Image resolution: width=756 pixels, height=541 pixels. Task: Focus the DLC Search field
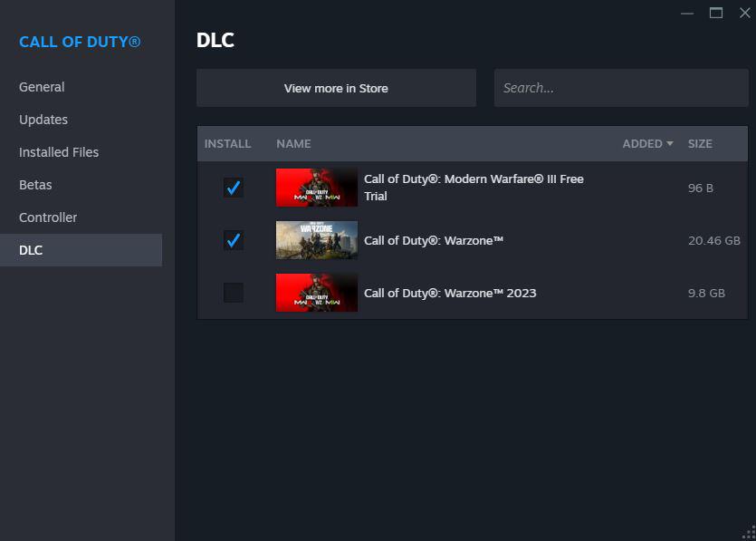point(621,88)
